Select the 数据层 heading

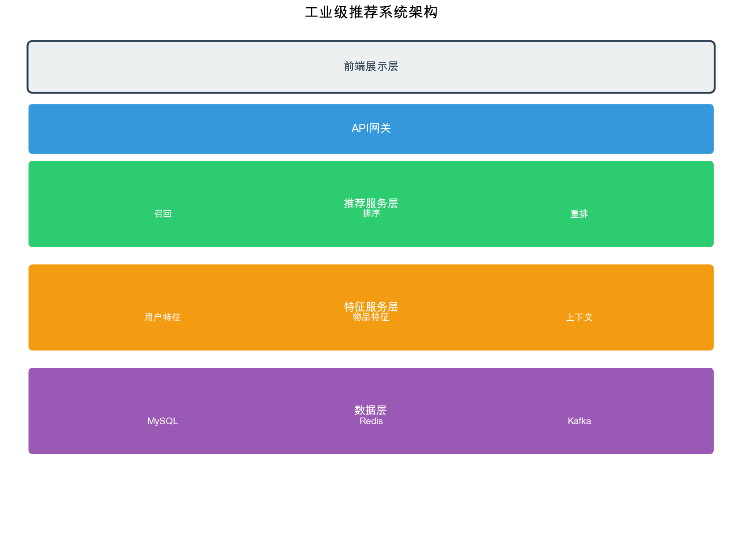pyautogui.click(x=371, y=409)
